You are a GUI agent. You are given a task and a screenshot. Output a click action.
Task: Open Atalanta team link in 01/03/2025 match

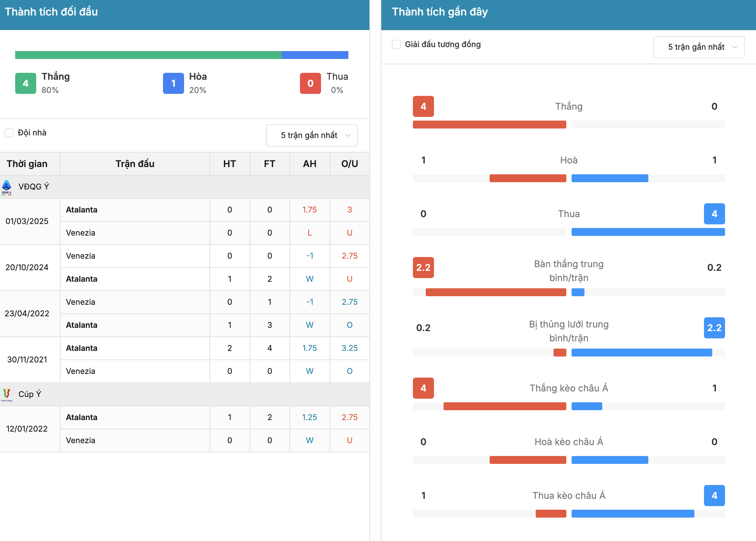coord(82,210)
